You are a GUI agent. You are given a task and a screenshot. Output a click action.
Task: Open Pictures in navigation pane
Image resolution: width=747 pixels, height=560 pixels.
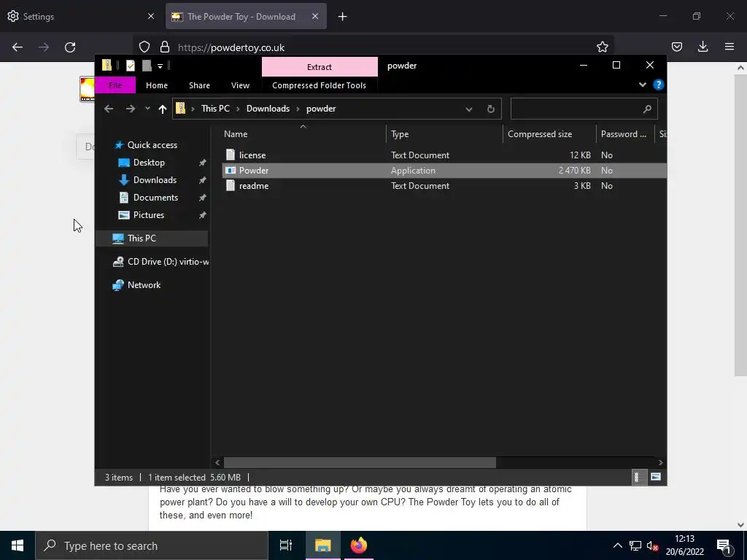tap(148, 215)
